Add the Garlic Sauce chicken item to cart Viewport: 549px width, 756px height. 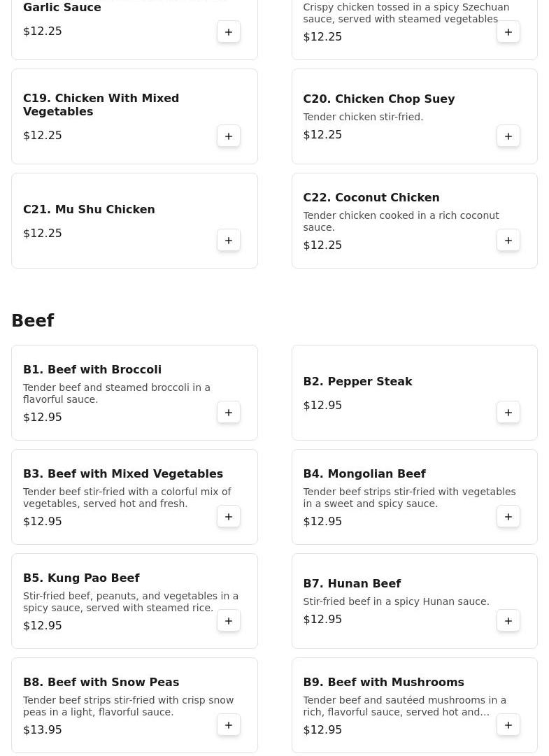click(x=229, y=31)
